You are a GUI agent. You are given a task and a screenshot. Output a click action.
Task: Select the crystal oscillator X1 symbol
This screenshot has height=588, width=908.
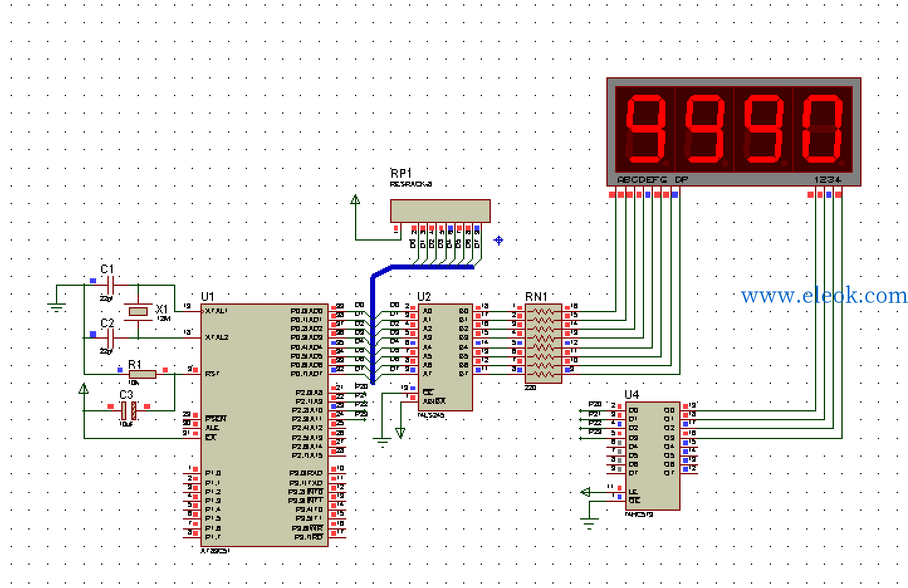(x=138, y=311)
